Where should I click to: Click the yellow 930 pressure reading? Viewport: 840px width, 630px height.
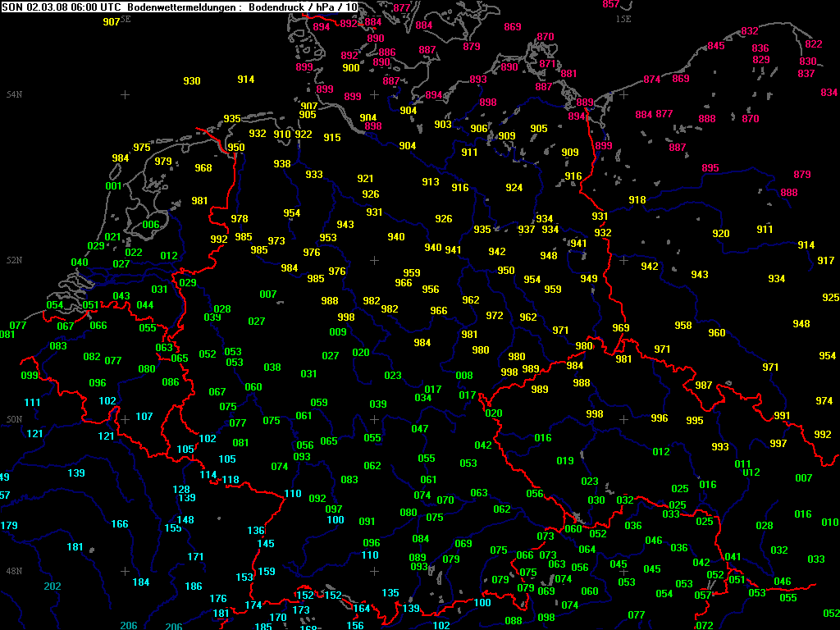pos(192,81)
